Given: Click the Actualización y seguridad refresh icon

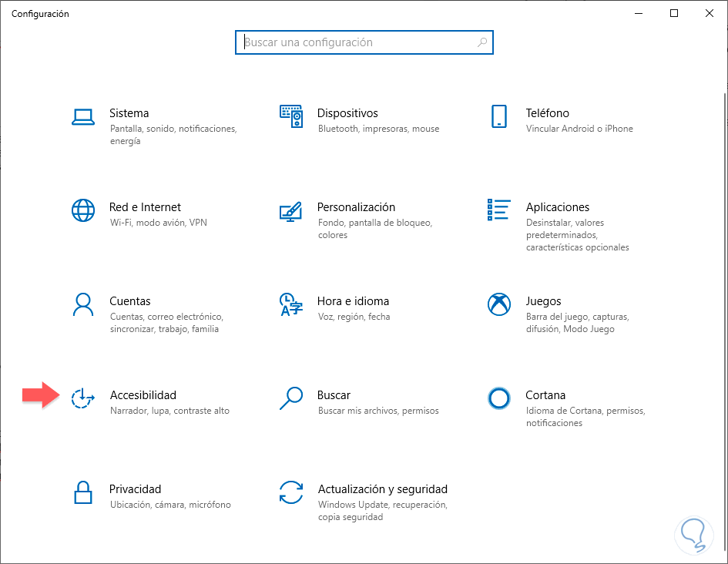Looking at the screenshot, I should point(291,492).
